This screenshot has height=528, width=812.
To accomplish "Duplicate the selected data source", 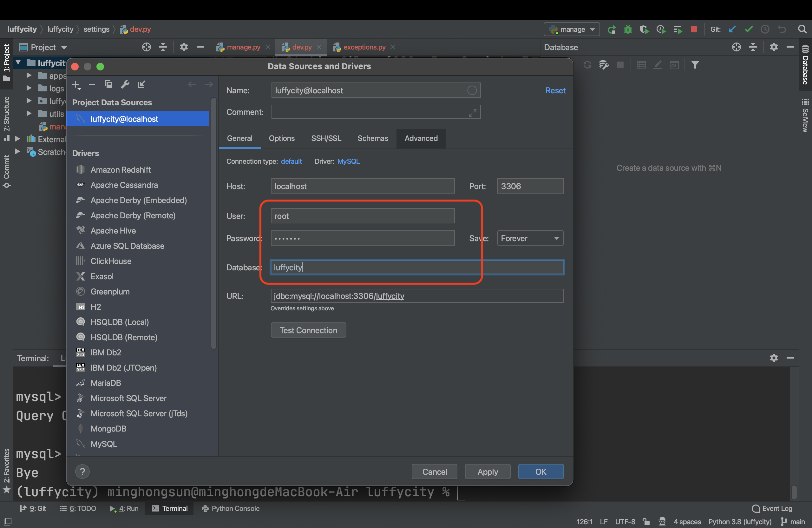I will (108, 84).
